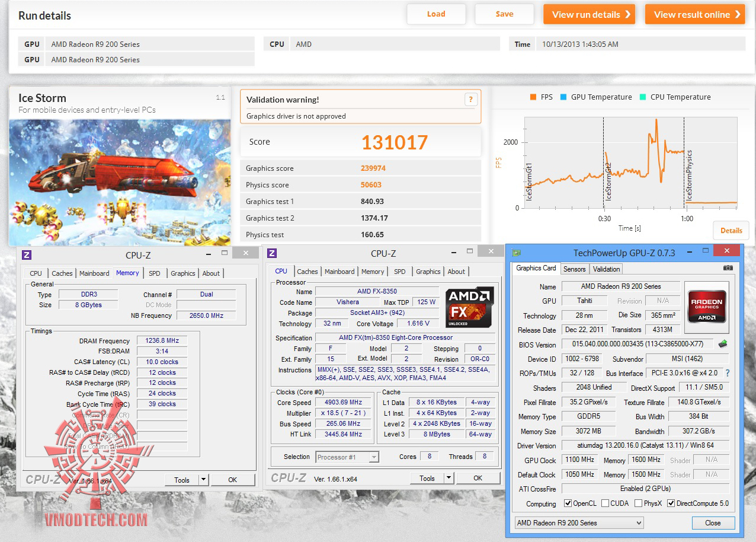
Task: Click the Graphics score 239974 value
Action: 373,168
